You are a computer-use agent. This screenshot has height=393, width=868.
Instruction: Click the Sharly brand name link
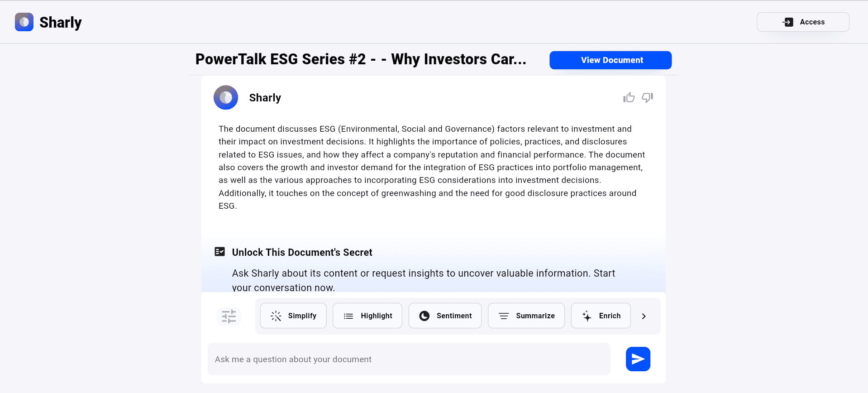tap(61, 22)
